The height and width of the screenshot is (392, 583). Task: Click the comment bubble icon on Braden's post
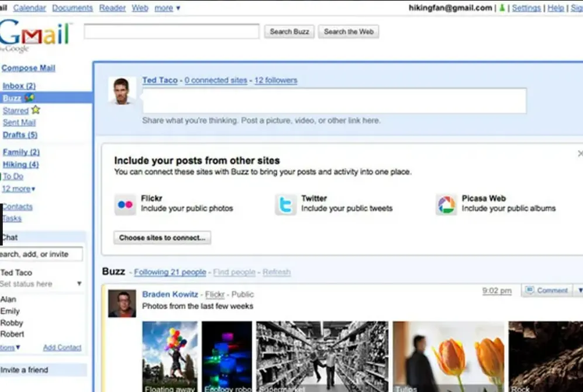click(x=530, y=290)
